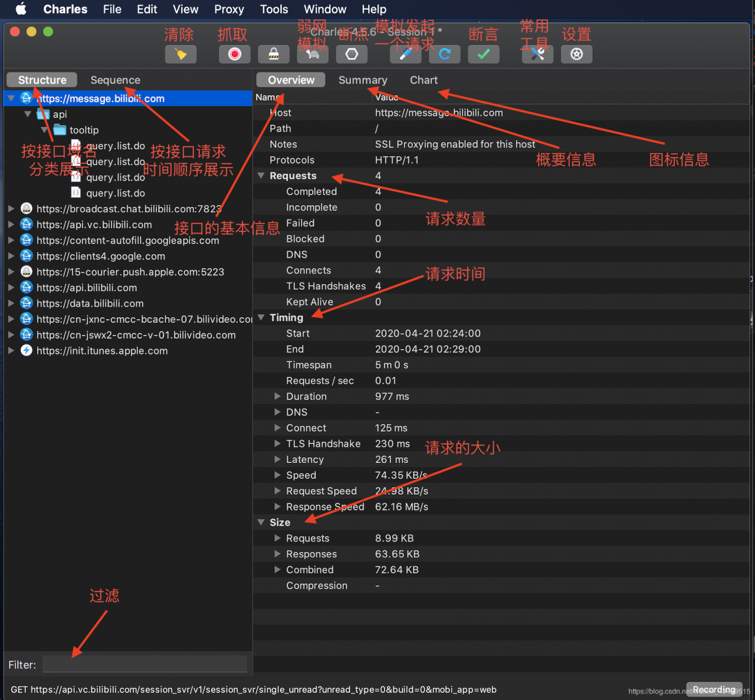755x700 pixels.
Task: Open the Tools menu
Action: (274, 9)
